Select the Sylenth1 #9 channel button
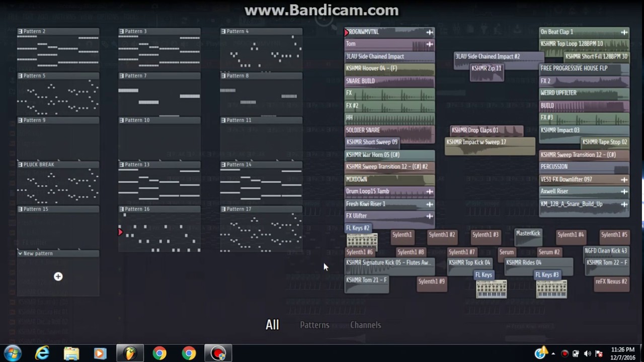 pos(432,282)
